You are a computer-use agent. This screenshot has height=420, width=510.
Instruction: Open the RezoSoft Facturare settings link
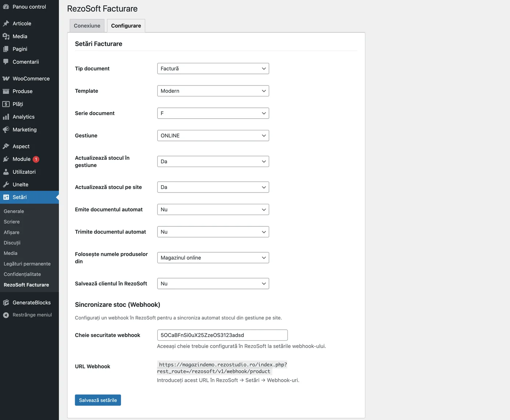pyautogui.click(x=26, y=285)
